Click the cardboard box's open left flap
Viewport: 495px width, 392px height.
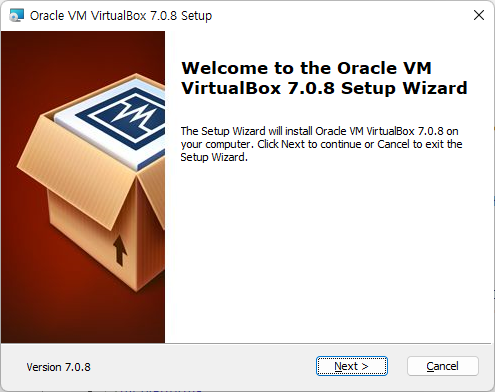coord(75,173)
